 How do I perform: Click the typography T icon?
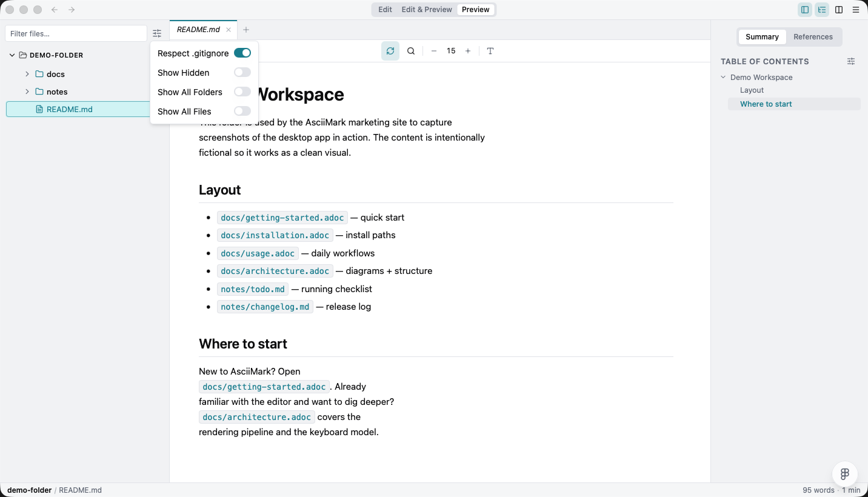point(490,51)
